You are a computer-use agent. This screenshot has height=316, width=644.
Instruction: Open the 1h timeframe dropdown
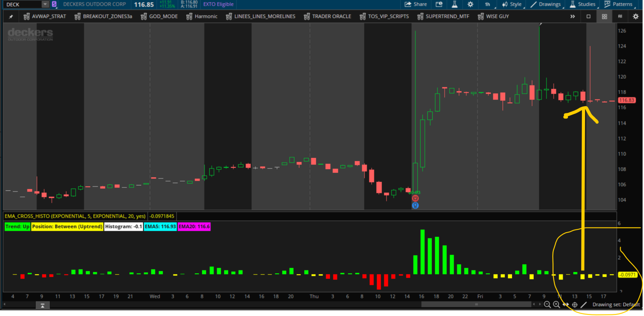(x=488, y=4)
